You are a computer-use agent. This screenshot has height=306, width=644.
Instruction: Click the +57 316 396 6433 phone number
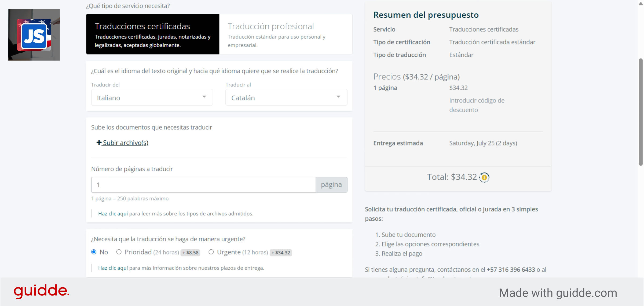511,269
